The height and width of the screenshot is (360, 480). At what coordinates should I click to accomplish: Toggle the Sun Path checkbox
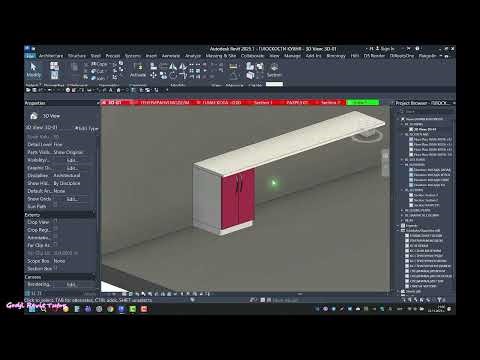point(55,205)
